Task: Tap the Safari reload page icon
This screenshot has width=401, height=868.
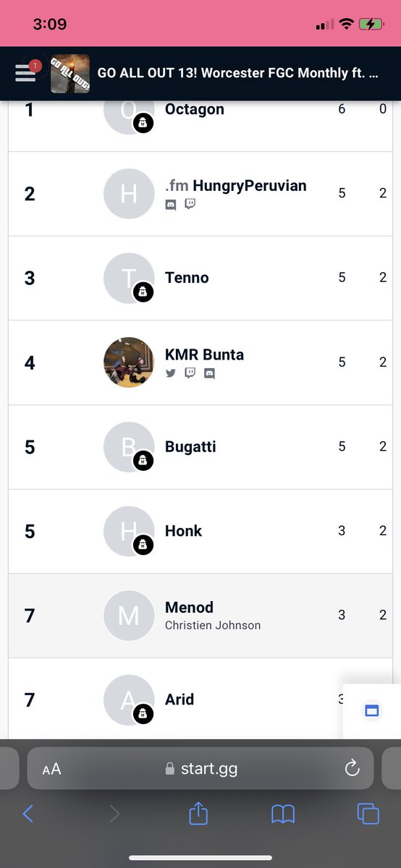Action: click(x=353, y=768)
